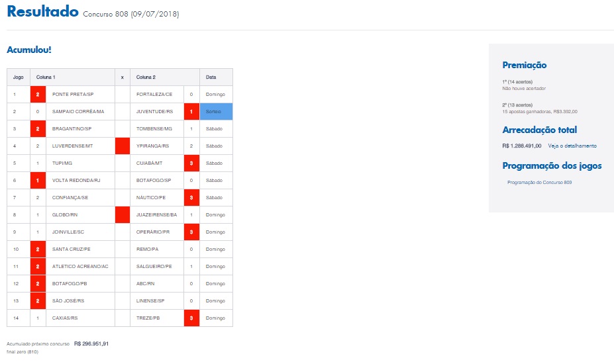The width and height of the screenshot is (614, 364).
Task: Click red score box beside VOLTA REDONDA/RJ
Action: [38, 180]
